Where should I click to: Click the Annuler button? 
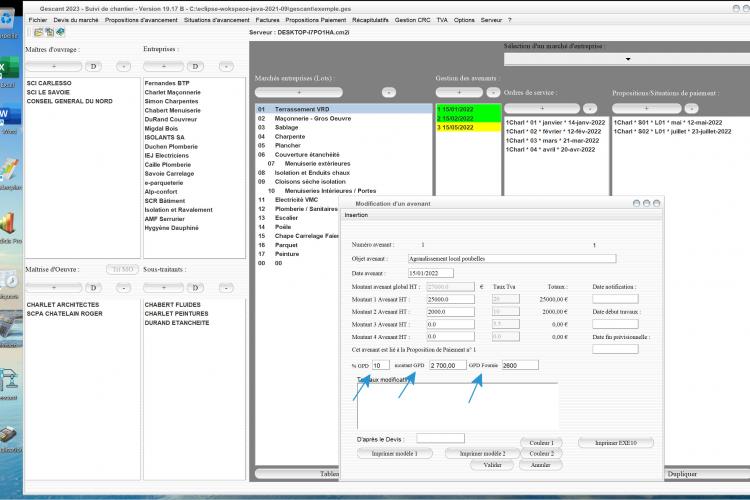540,465
